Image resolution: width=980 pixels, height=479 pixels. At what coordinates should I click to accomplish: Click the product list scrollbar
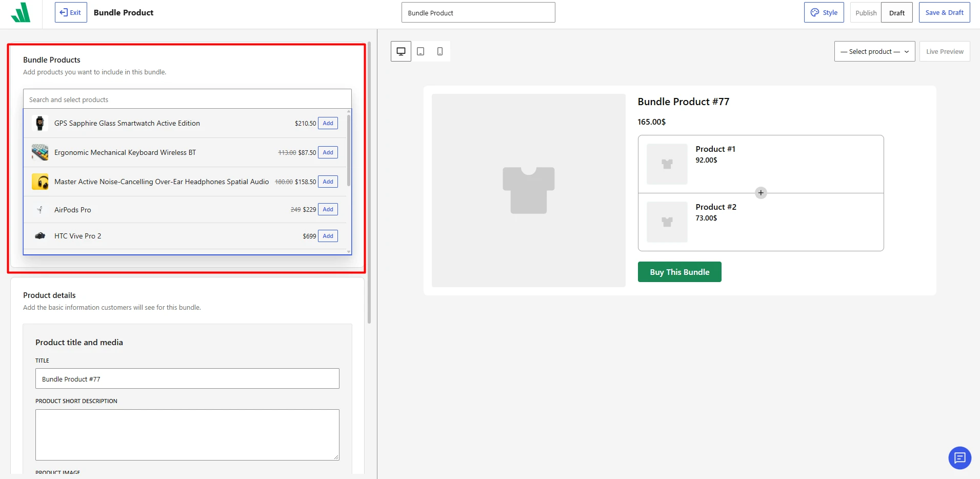click(349, 150)
